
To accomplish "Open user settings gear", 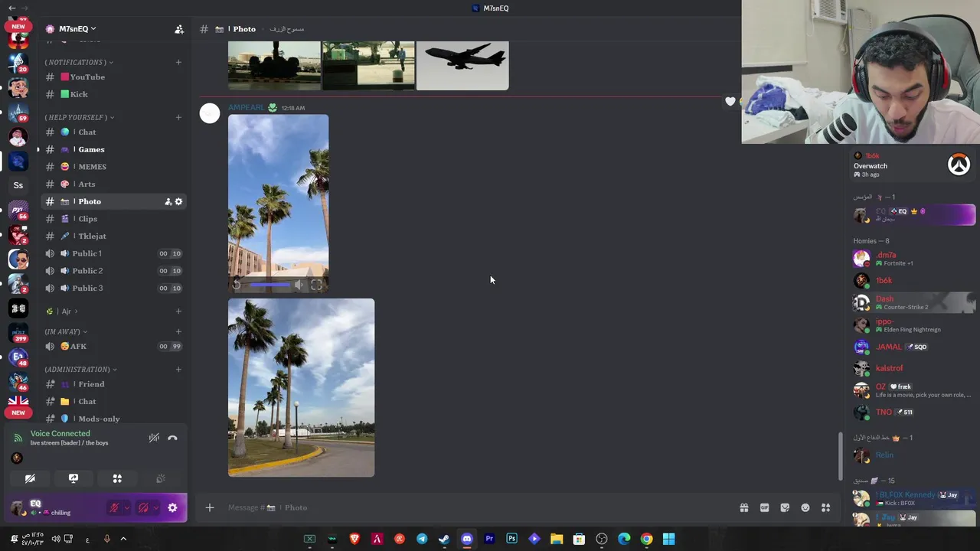I will coord(172,507).
